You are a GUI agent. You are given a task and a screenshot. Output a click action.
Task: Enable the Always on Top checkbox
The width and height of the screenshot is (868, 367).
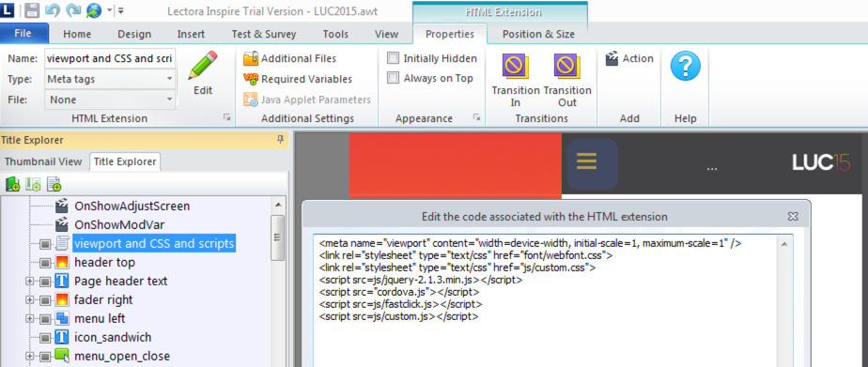point(393,78)
